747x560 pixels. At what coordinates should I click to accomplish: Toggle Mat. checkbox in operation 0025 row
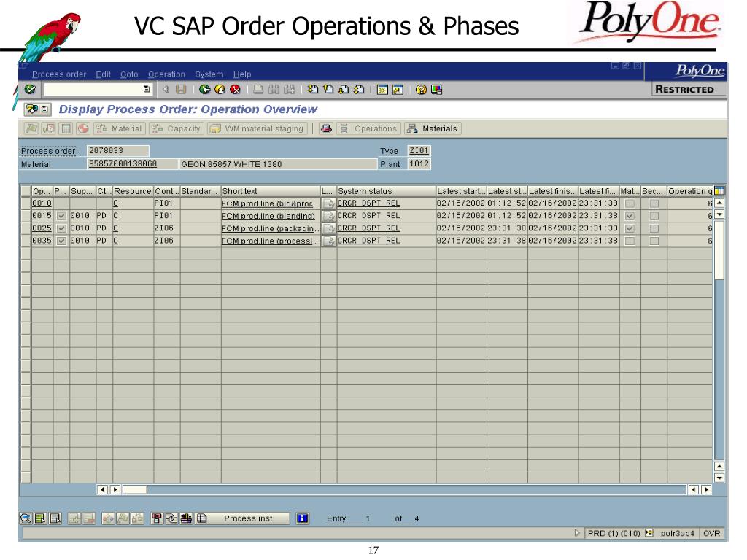click(630, 228)
